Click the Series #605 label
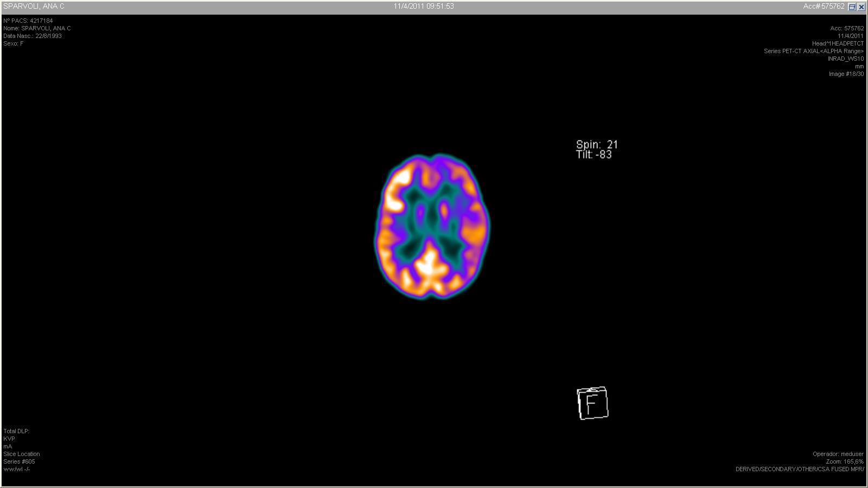Image resolution: width=868 pixels, height=488 pixels. (x=19, y=461)
